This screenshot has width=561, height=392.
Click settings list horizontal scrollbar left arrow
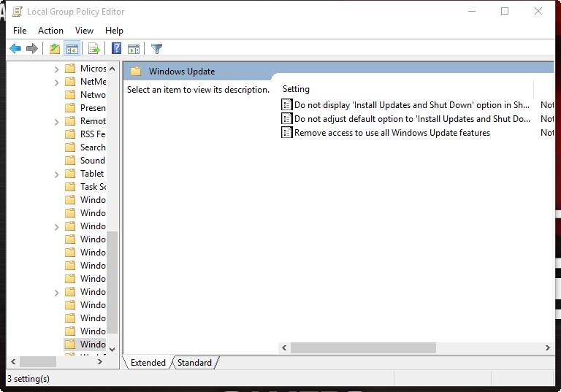[284, 347]
